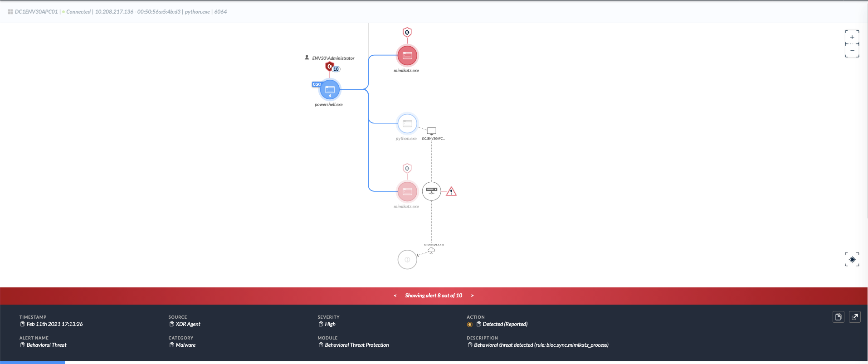Select the python.exe process node
The image size is (868, 364).
tap(407, 123)
